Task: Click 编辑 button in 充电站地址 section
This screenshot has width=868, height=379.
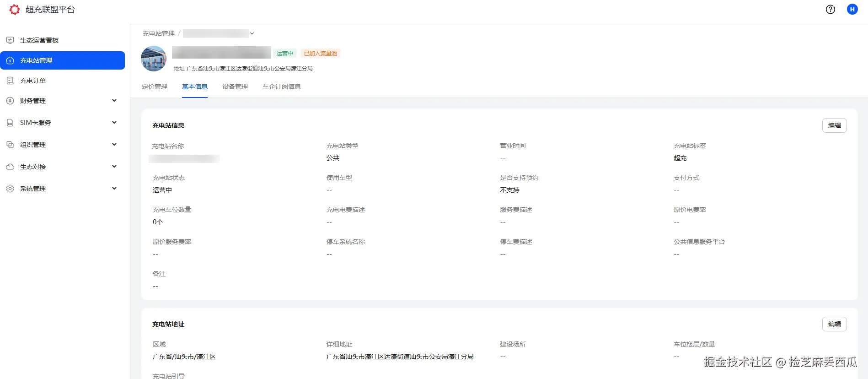Action: [x=835, y=324]
